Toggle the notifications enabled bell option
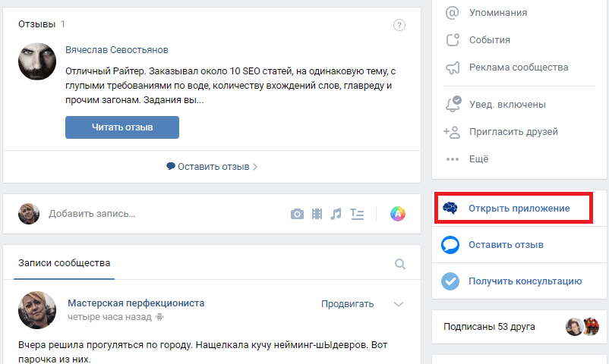 point(506,104)
